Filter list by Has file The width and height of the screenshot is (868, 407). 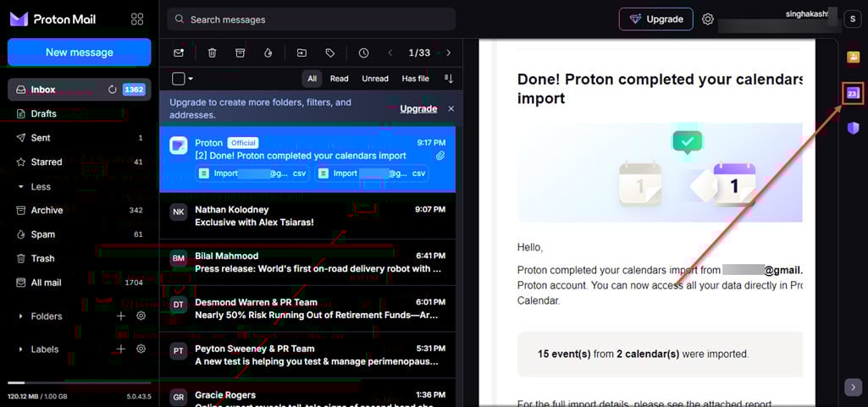click(x=416, y=79)
